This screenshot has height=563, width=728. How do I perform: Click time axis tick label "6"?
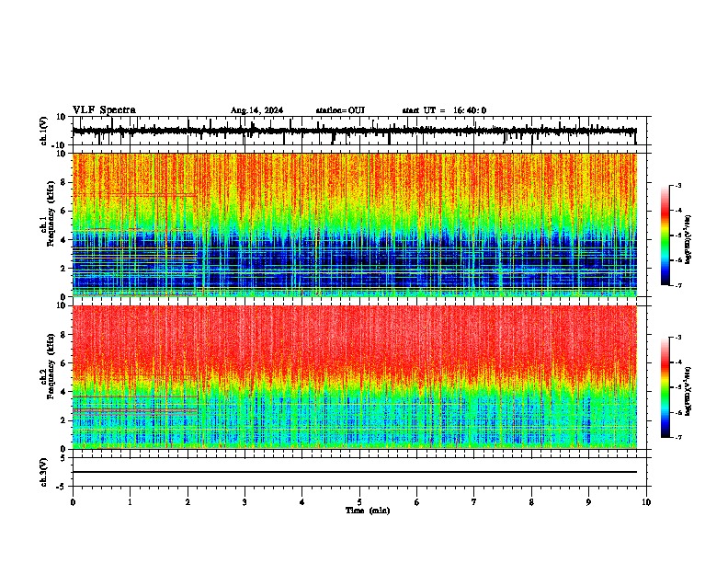pyautogui.click(x=417, y=502)
